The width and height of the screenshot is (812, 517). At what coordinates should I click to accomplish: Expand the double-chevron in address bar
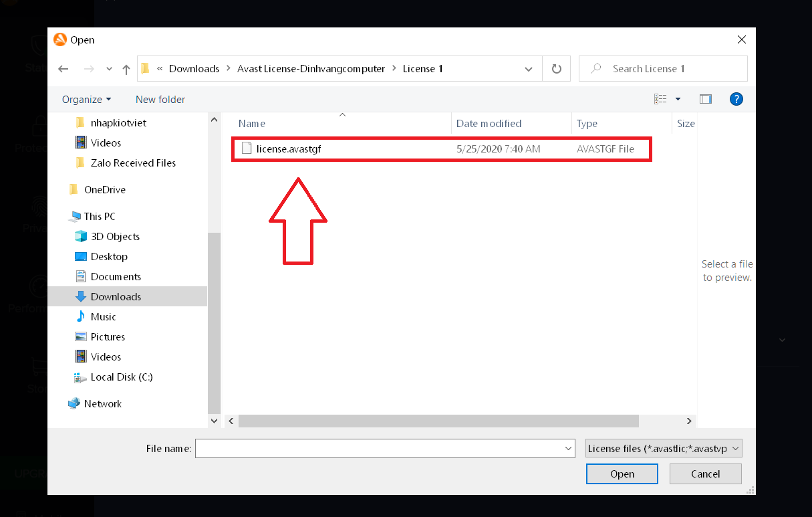(x=160, y=69)
